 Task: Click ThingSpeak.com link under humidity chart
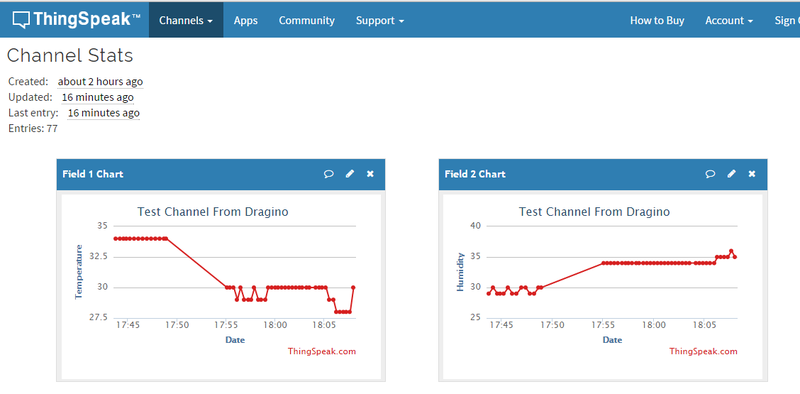[703, 351]
